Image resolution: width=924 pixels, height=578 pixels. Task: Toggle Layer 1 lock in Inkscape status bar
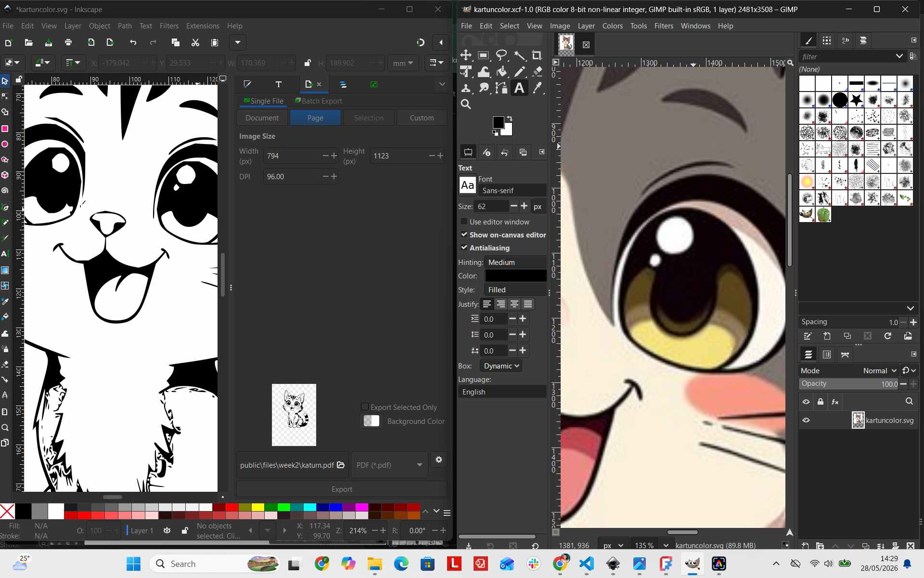click(x=184, y=530)
